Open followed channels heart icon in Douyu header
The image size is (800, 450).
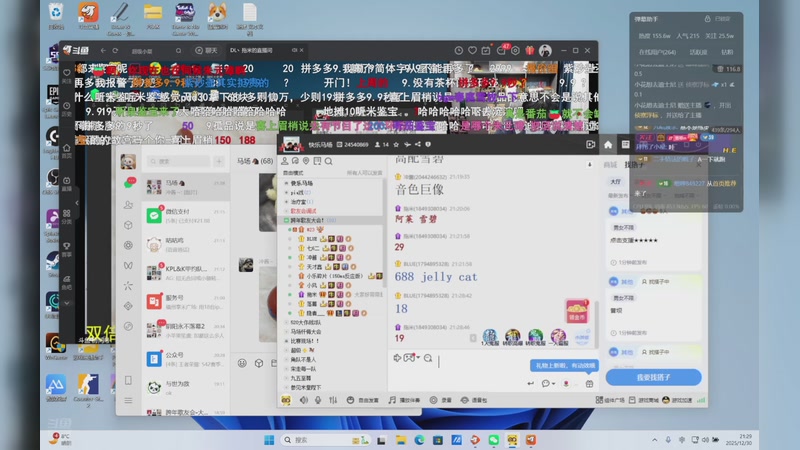click(472, 51)
